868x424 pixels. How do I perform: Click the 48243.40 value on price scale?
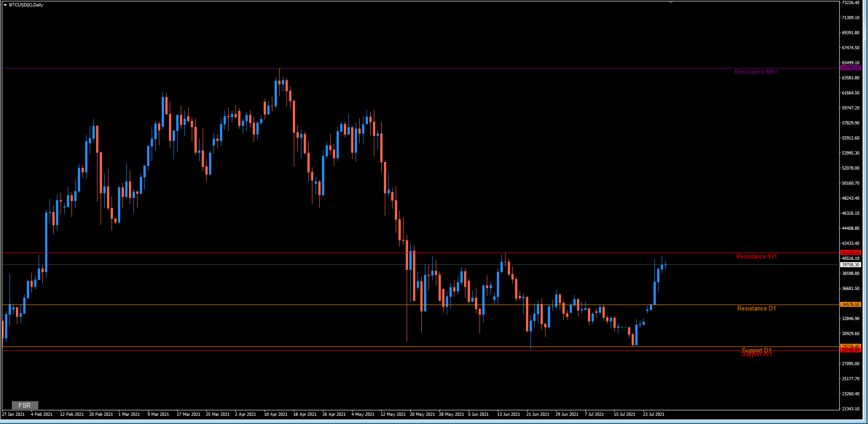(851, 198)
